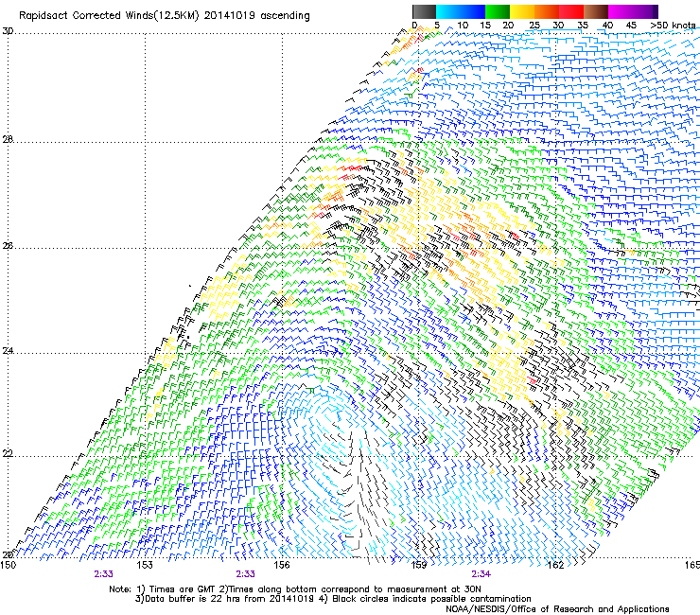The width and height of the screenshot is (700, 615).
Task: Click the gray 0-5 knots color segment
Action: pos(425,11)
